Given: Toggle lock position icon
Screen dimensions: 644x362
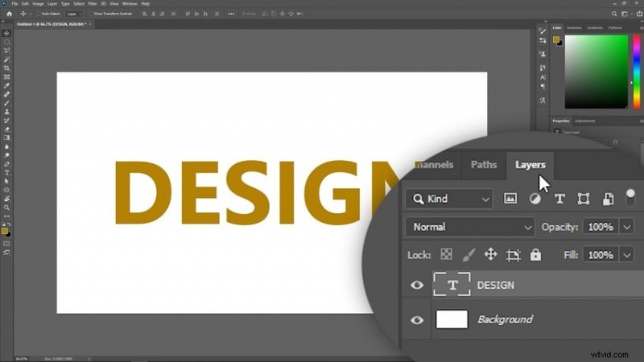Looking at the screenshot, I should (x=491, y=254).
